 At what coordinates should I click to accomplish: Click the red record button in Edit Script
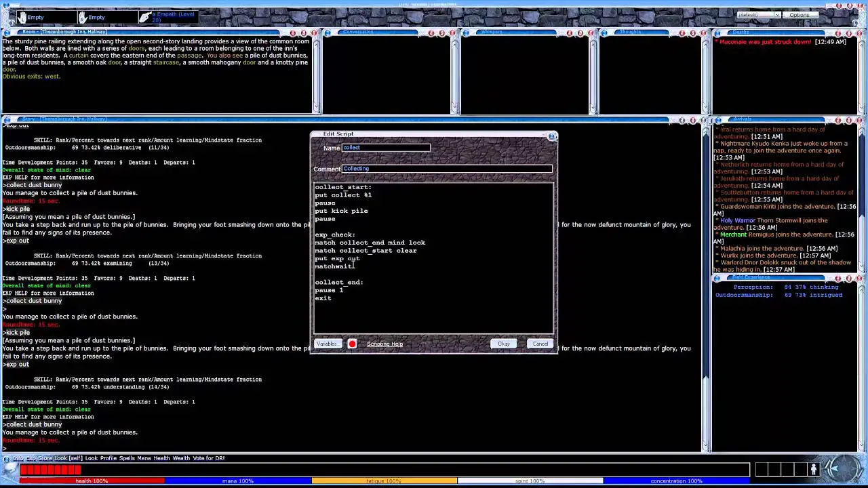coord(352,344)
